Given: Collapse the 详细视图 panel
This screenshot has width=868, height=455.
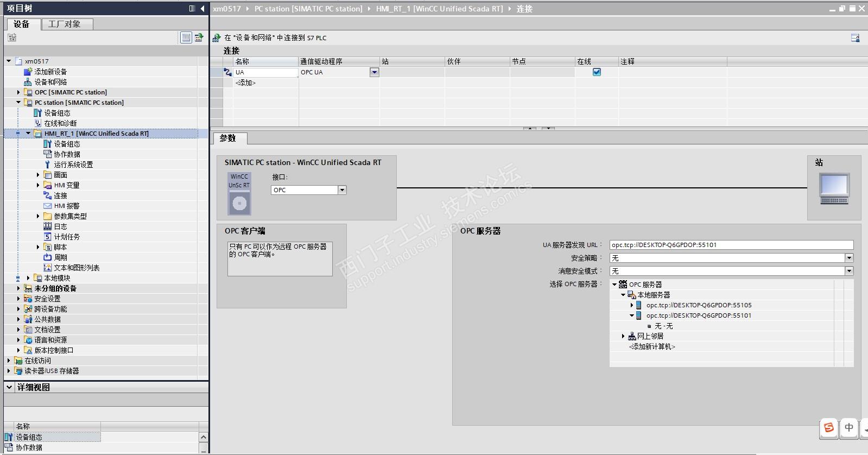Looking at the screenshot, I should 9,387.
